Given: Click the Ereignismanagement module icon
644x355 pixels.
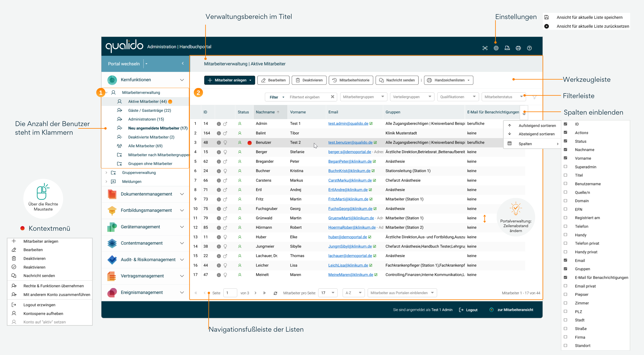Looking at the screenshot, I should click(112, 292).
